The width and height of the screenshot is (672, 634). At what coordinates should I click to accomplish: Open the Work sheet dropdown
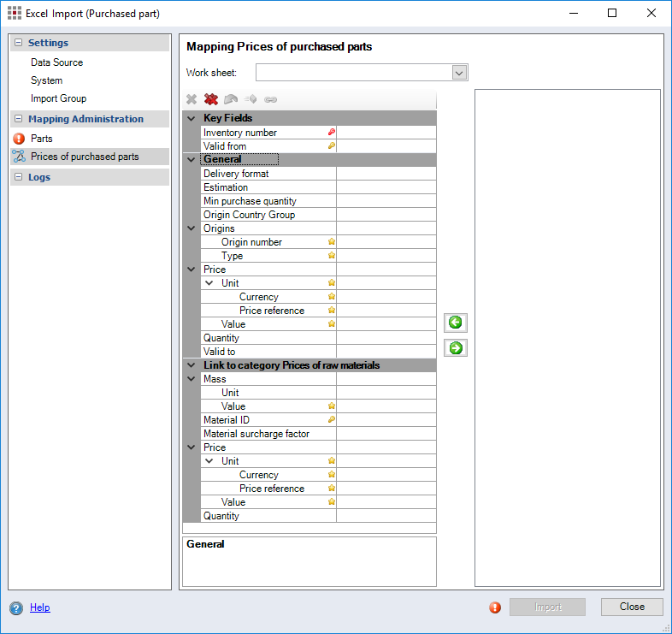459,73
